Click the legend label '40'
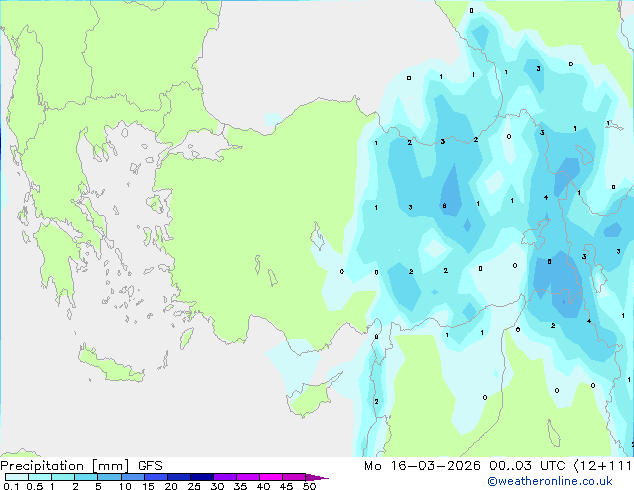Screen dimensions: 634x490 pyautogui.click(x=263, y=486)
